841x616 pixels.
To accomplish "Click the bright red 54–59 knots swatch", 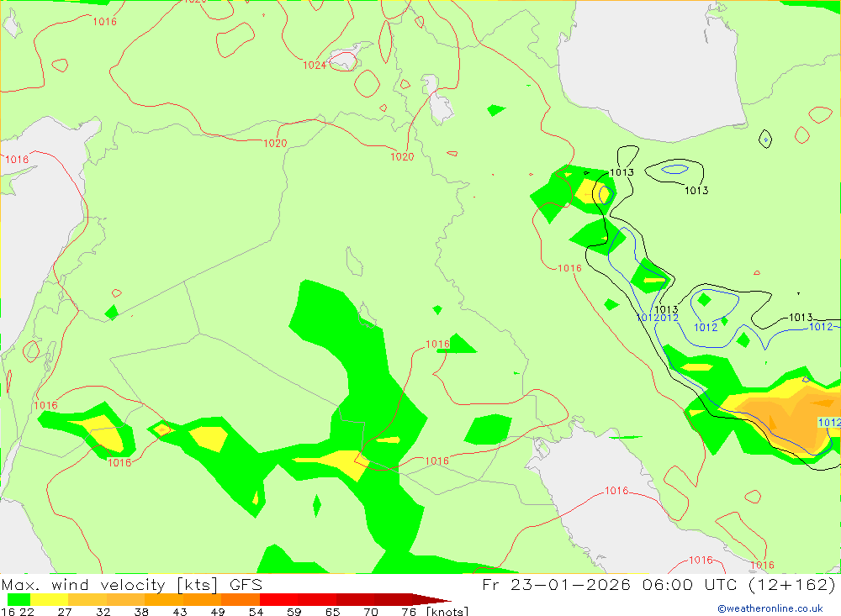I will click(278, 599).
